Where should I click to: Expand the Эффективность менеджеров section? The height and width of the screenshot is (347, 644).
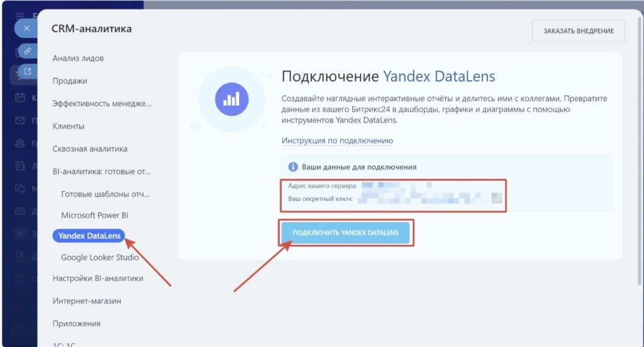pyautogui.click(x=102, y=104)
